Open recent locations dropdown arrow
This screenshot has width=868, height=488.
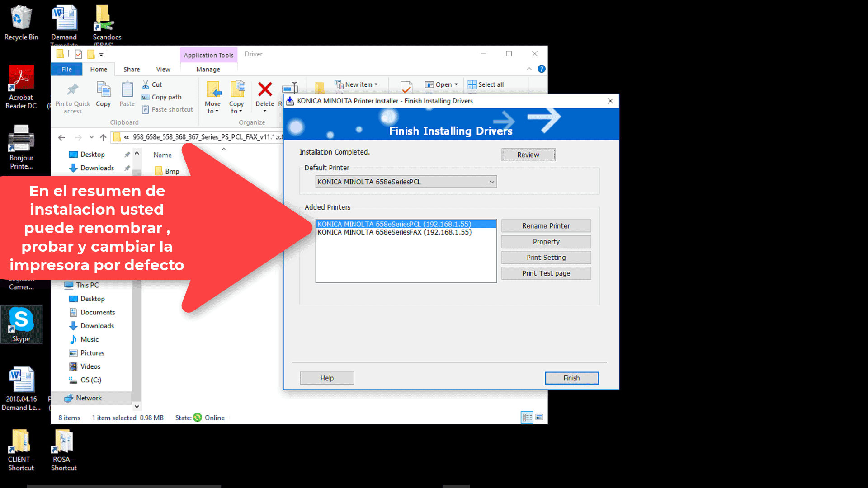pos(91,137)
